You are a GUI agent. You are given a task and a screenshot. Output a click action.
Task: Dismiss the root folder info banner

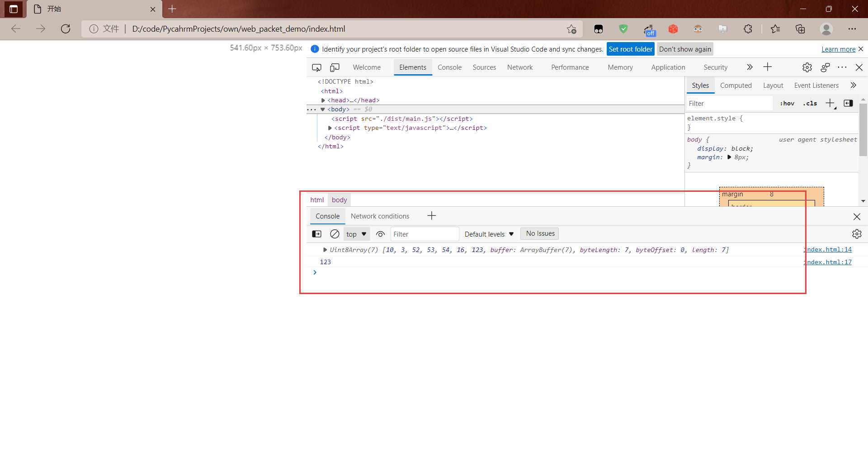pos(861,49)
